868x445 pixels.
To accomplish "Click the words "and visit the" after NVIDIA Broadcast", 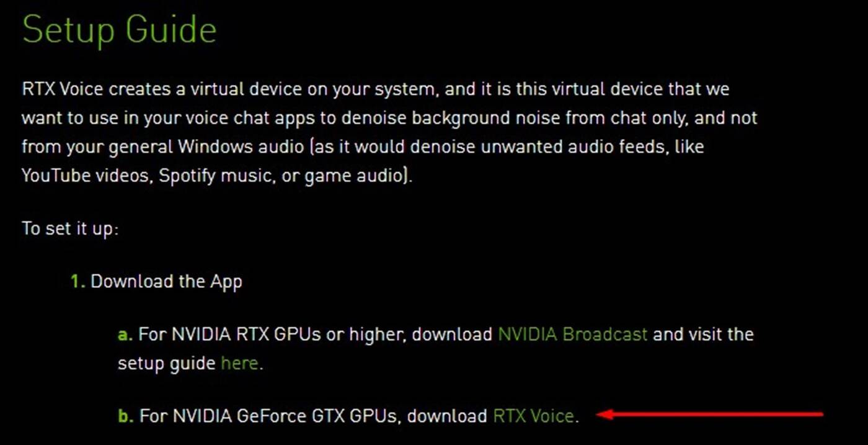I will 703,334.
